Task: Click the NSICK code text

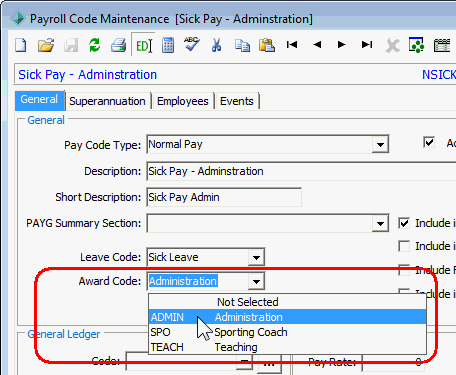Action: (x=439, y=75)
